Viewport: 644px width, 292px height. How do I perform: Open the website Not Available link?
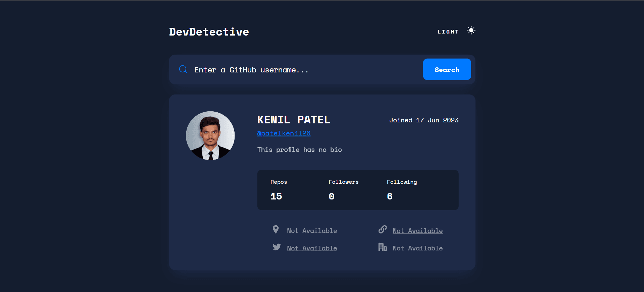pyautogui.click(x=417, y=231)
